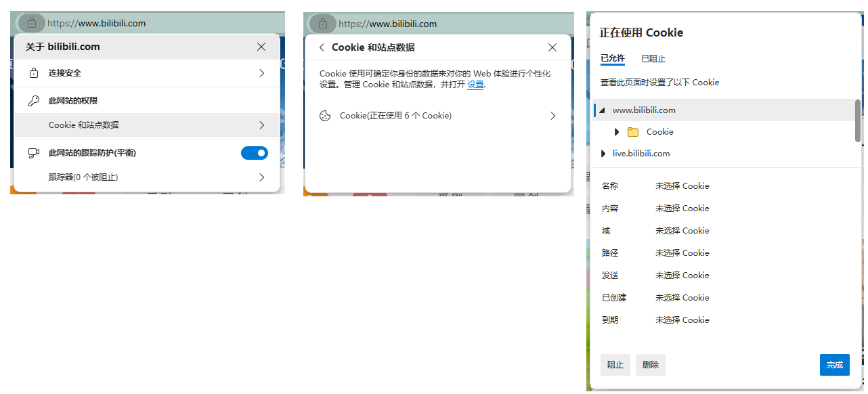
Task: Click the cookie icon beside 正在使用 6 个 Cookie
Action: 325,116
